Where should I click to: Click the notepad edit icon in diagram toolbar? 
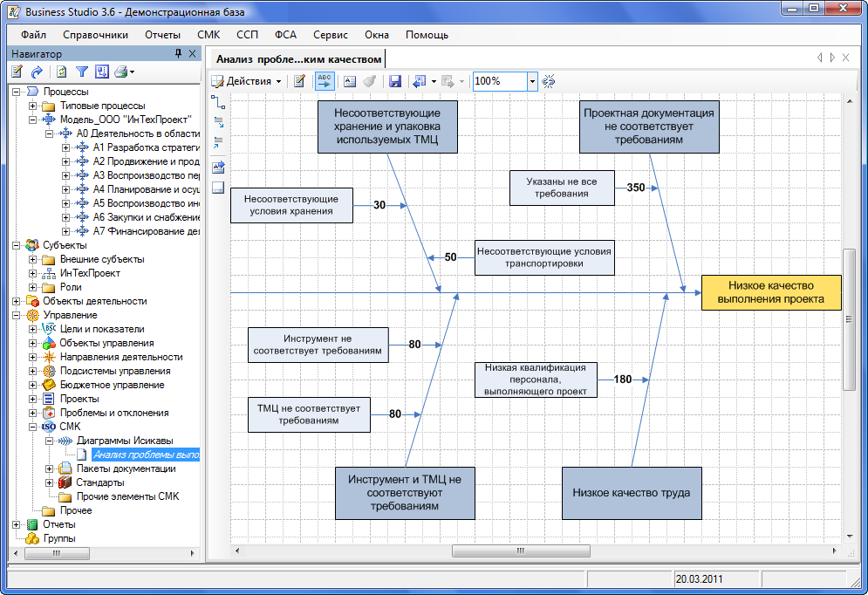tap(299, 81)
